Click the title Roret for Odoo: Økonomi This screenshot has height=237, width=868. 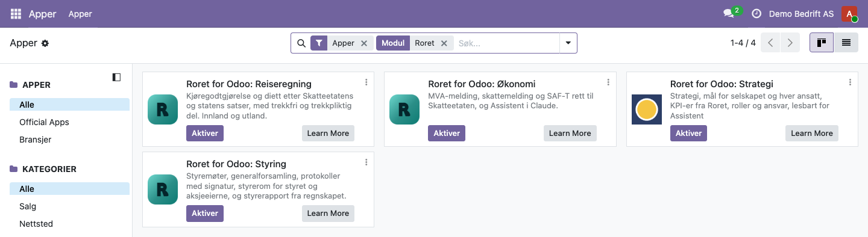[x=482, y=84]
